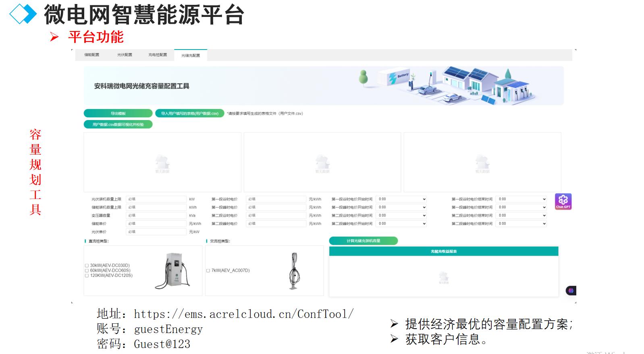The height and width of the screenshot is (354, 644).
Task: Open 第一段谷时电价开始时间 dropdown
Action: [401, 199]
